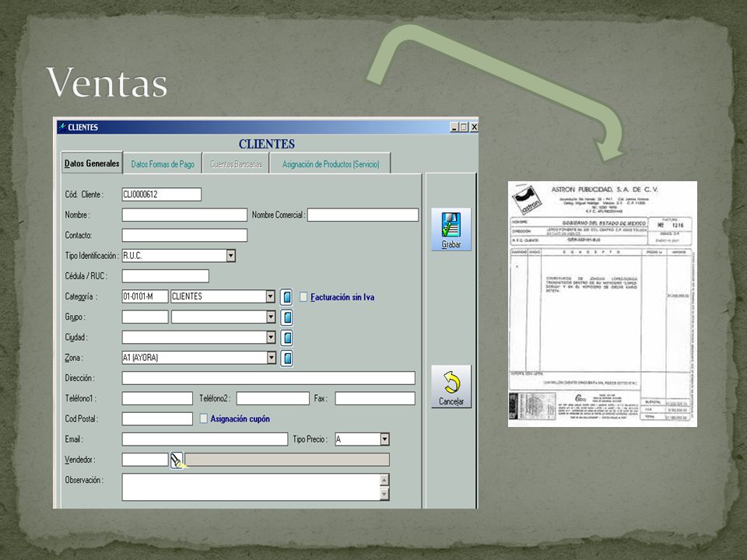The image size is (747, 560).
Task: Enable Facturación sin Iva checkbox
Action: click(303, 297)
